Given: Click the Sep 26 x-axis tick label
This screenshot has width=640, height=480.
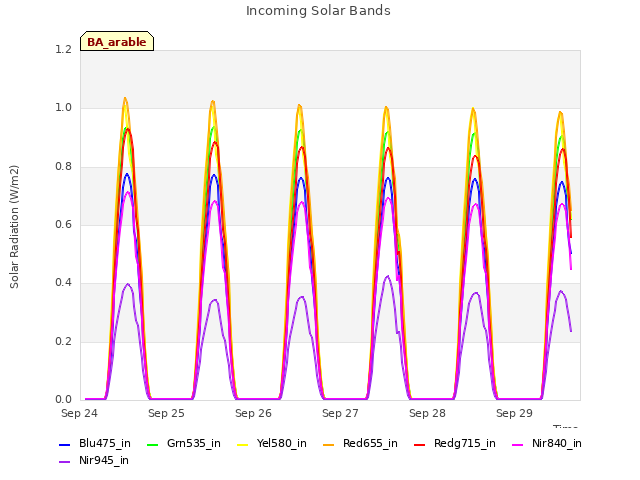Looking at the screenshot, I should pos(253,413).
